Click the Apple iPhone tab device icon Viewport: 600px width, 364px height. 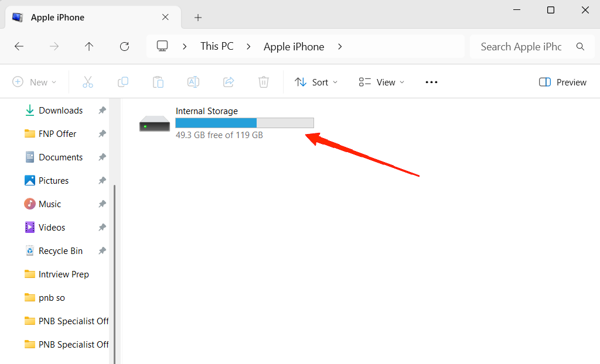(x=17, y=17)
